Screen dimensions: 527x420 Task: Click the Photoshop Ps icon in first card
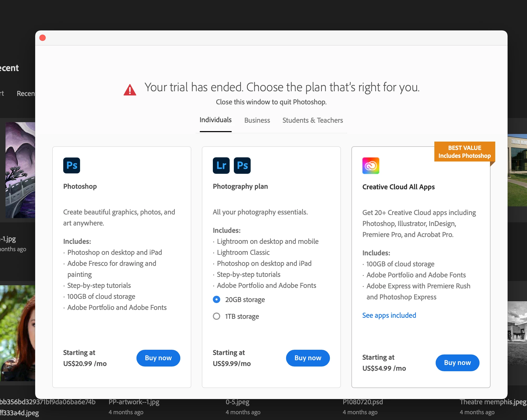71,165
